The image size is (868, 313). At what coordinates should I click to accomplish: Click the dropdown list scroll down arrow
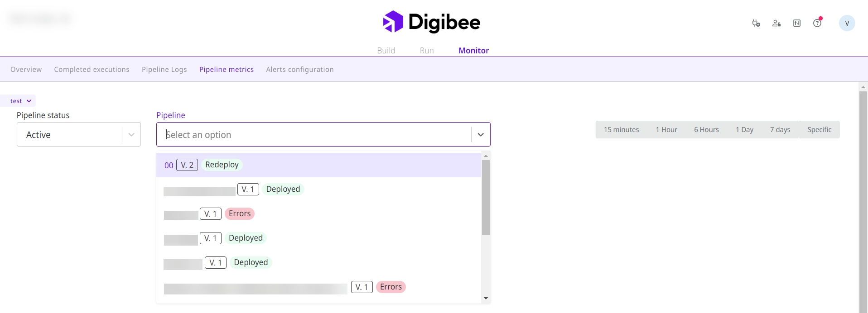click(486, 298)
